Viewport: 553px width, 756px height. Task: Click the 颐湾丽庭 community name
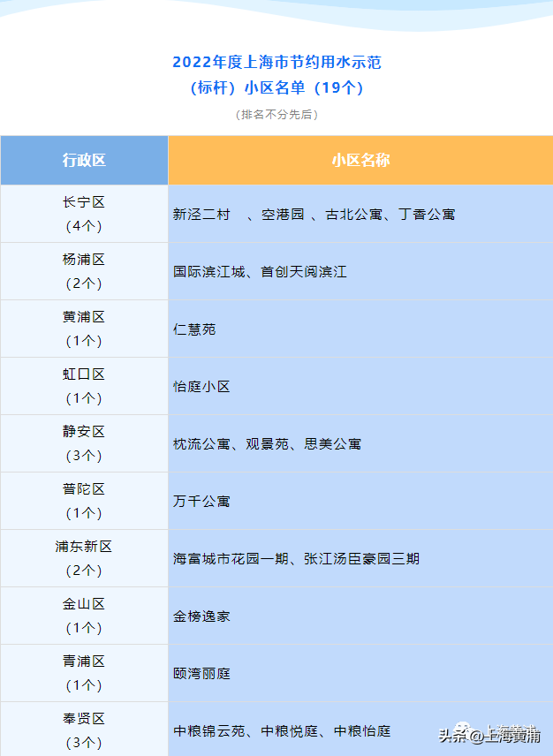click(201, 674)
